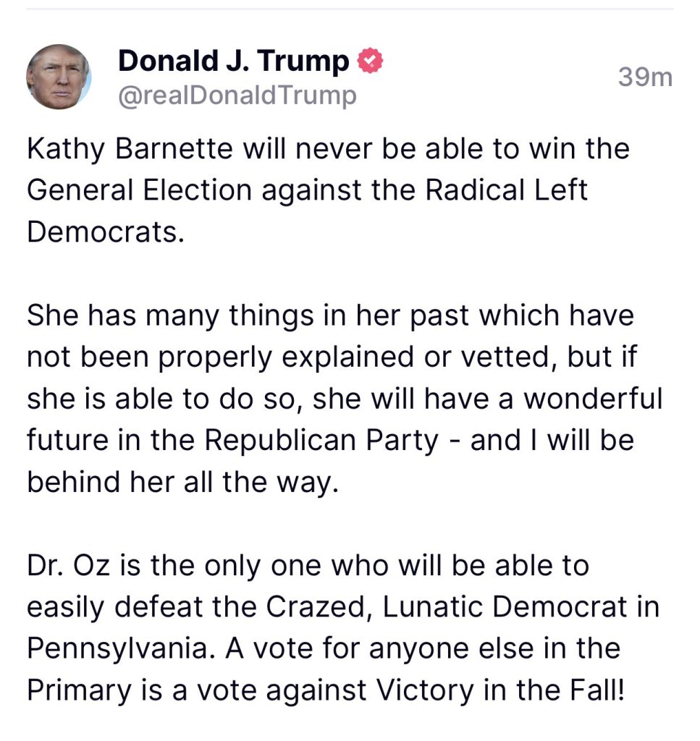Open the profile picture avatar
Image resolution: width=700 pixels, height=741 pixels.
[59, 77]
